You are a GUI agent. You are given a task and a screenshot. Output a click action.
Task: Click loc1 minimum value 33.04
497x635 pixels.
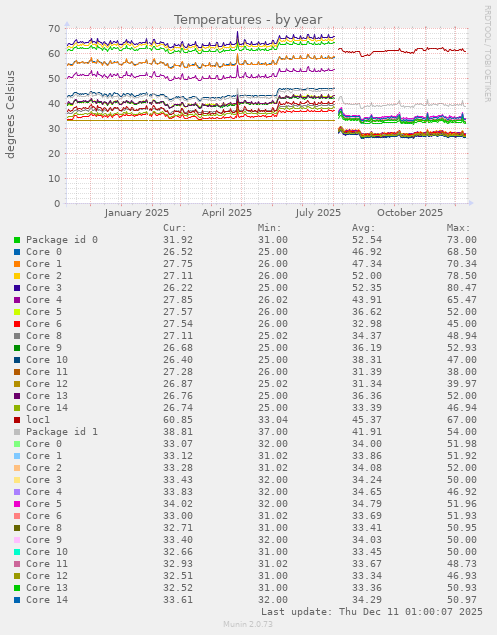tap(273, 420)
